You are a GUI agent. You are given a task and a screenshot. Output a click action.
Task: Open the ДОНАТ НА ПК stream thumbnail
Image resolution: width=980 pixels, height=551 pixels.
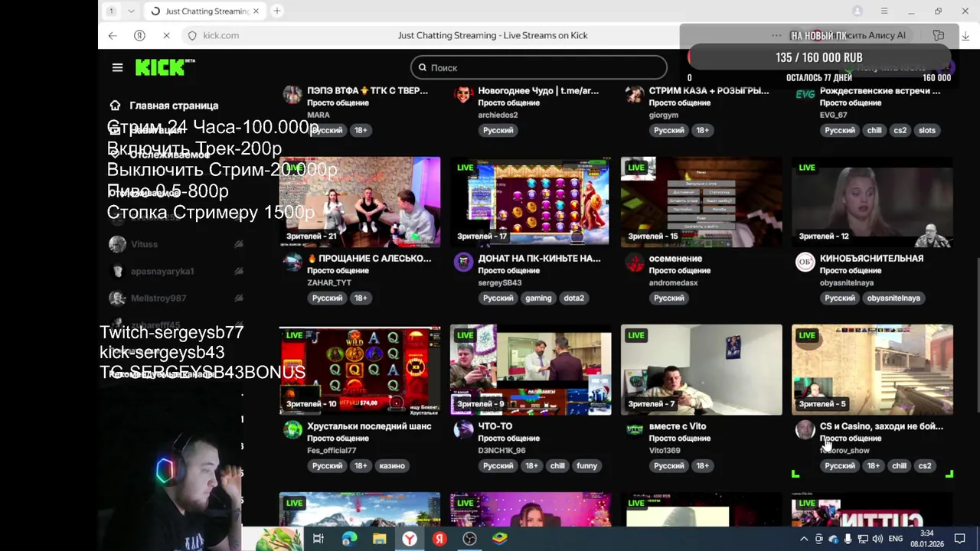click(x=531, y=202)
